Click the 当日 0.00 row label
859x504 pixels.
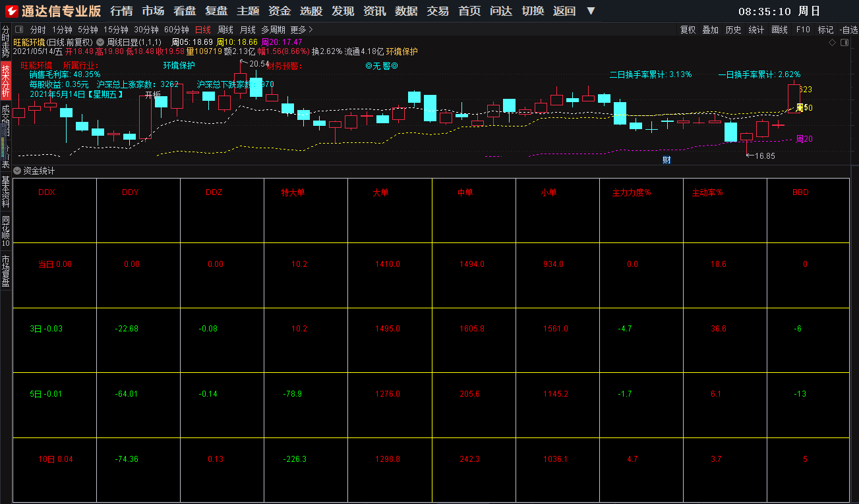pos(55,264)
